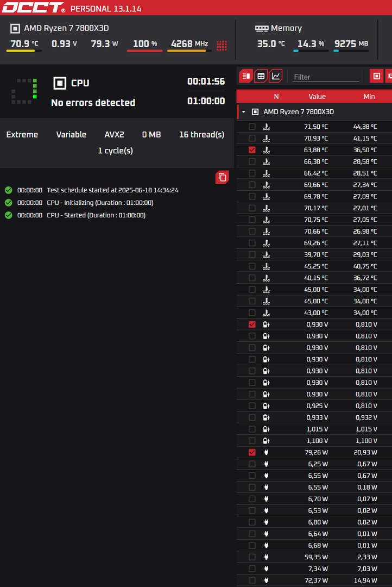Image resolution: width=392 pixels, height=587 pixels.
Task: Sort by the Min column header
Action: click(369, 97)
